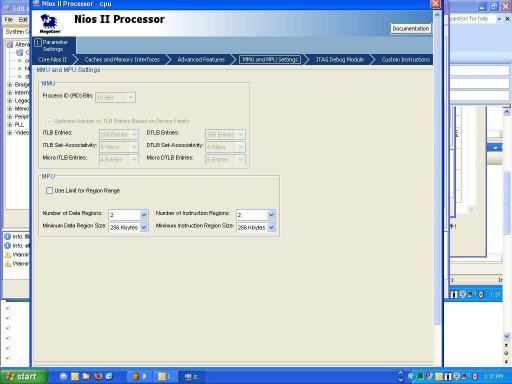Viewport: 512px width, 384px height.
Task: Click the folder icon in quick launch
Action: coord(86,377)
